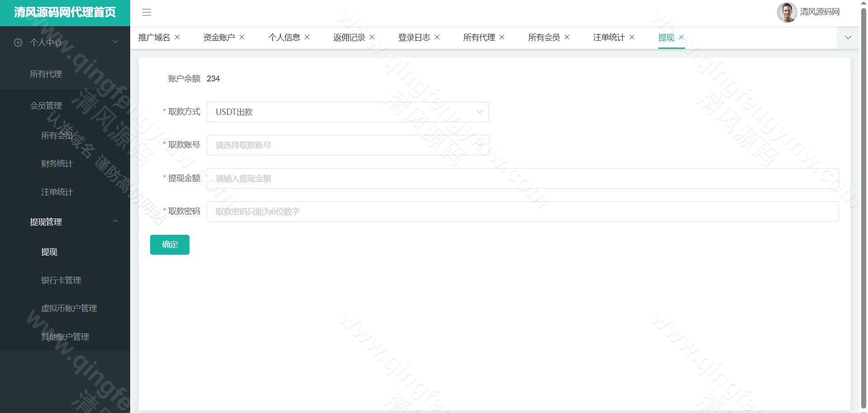Focus the 取款密码 input field

point(523,211)
